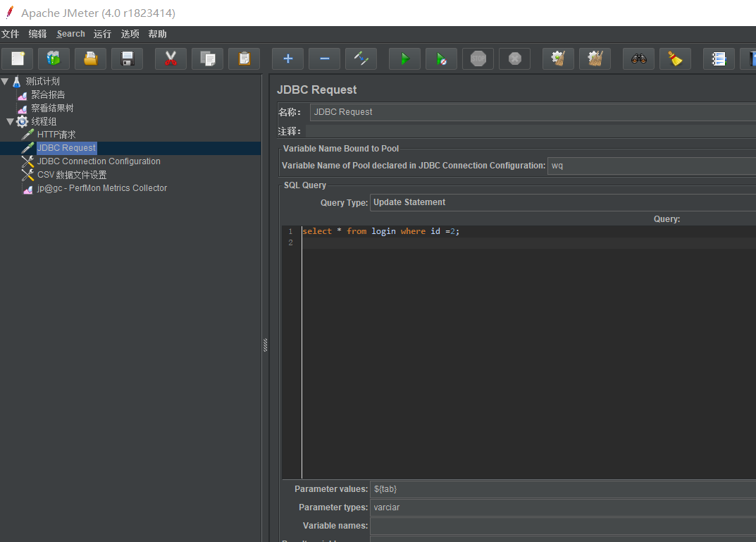Viewport: 756px width, 542px height.
Task: Click the Stop test icon
Action: [x=478, y=58]
